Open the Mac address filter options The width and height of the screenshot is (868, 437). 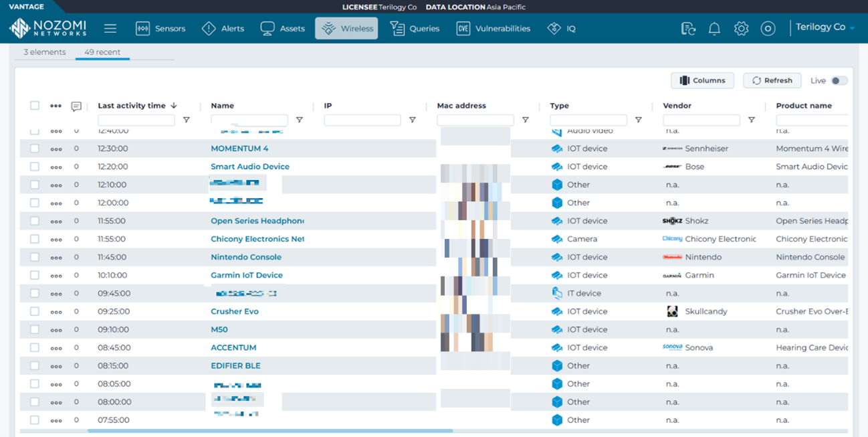(526, 120)
